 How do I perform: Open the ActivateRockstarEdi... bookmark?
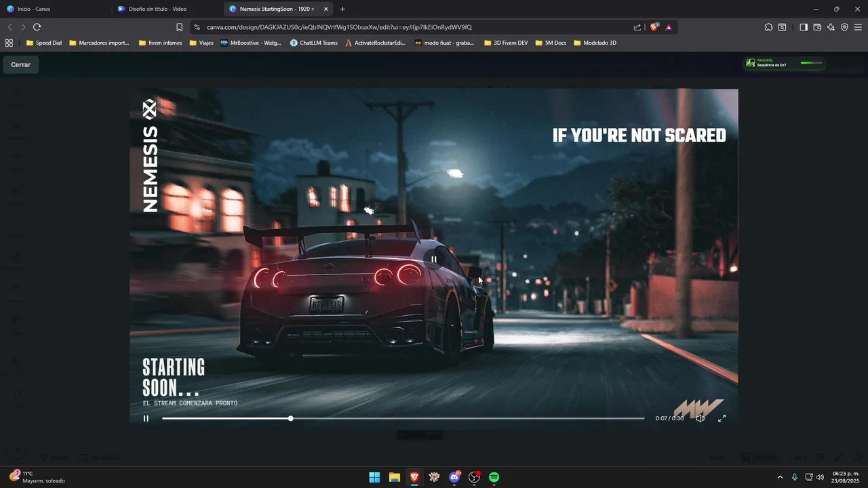[x=375, y=43]
